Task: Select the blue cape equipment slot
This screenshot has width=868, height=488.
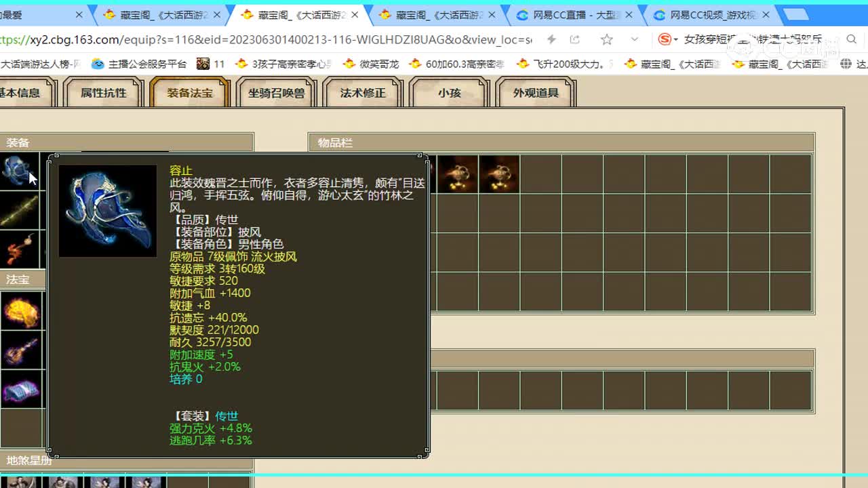Action: 19,171
